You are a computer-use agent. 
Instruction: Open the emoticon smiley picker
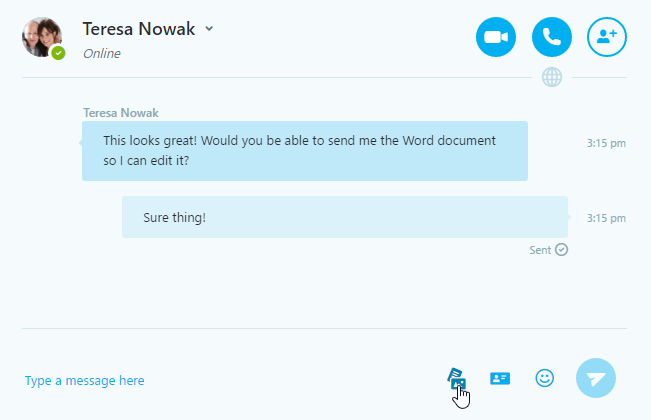544,378
